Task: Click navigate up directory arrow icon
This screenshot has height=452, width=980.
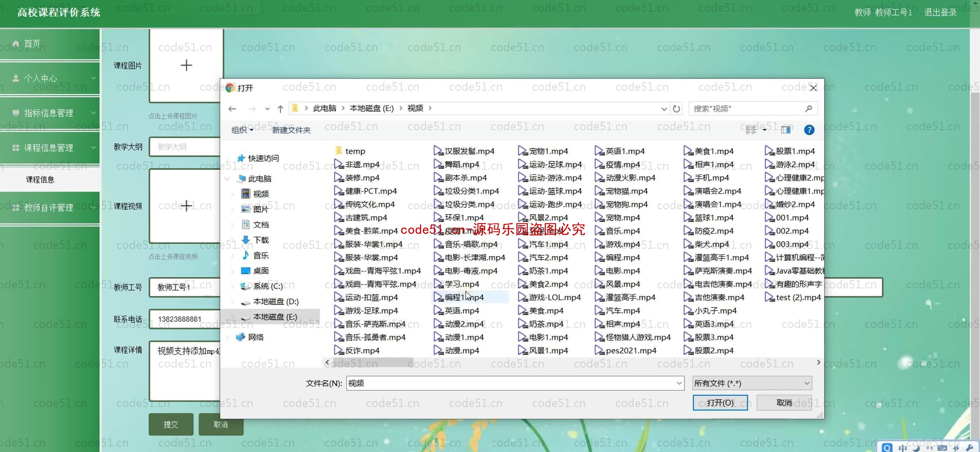Action: [x=280, y=108]
